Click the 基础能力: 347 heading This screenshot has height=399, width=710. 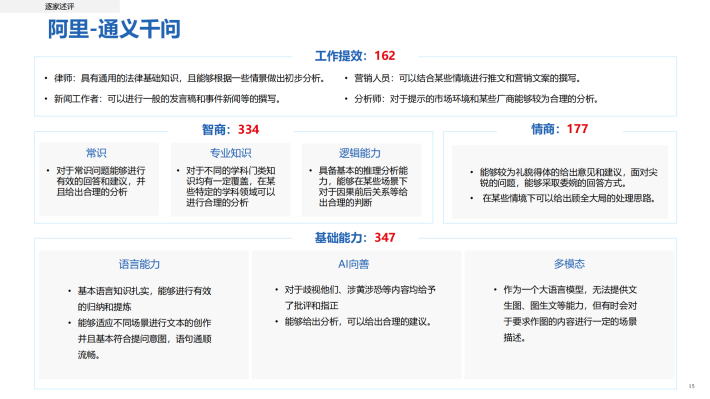[x=355, y=238]
